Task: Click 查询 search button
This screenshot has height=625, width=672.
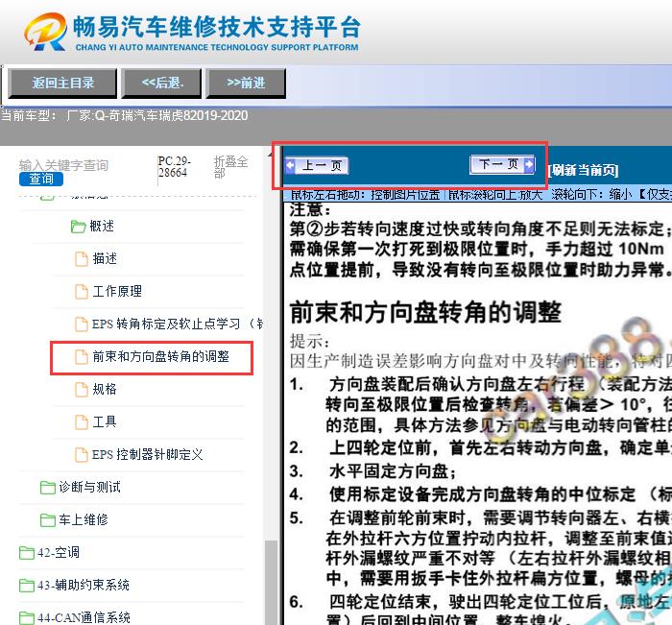Action: pyautogui.click(x=41, y=179)
